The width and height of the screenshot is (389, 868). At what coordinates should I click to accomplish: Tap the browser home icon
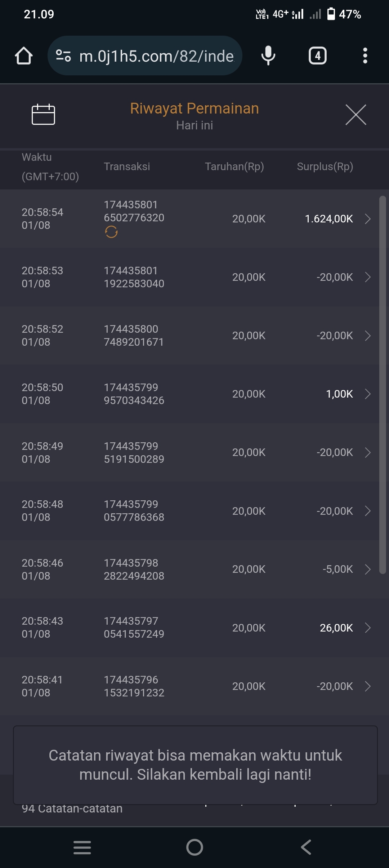coord(24,56)
